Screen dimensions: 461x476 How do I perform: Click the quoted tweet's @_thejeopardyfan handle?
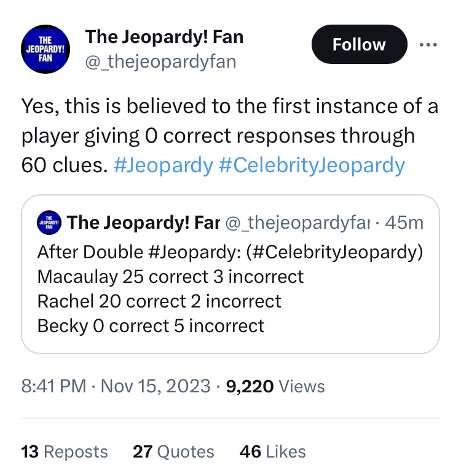(297, 223)
